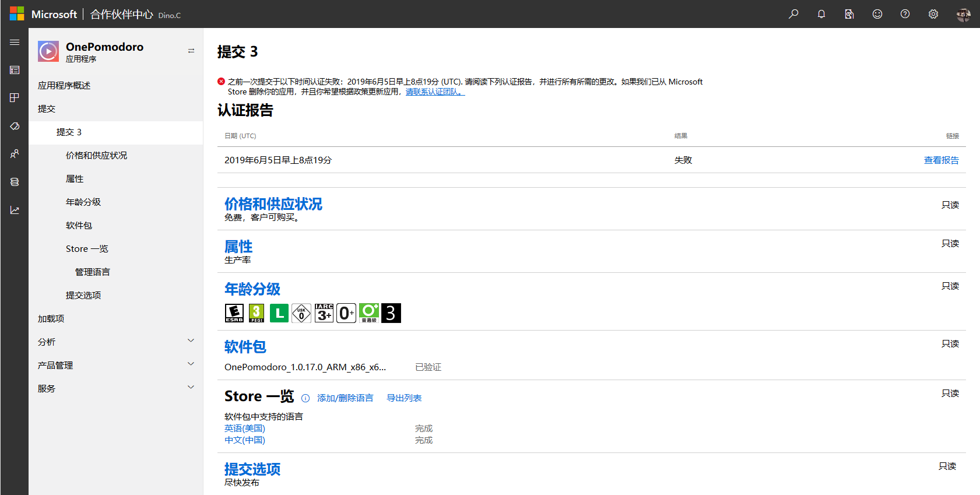Click the green 普通级 rating badge
The height and width of the screenshot is (495, 980).
(369, 313)
